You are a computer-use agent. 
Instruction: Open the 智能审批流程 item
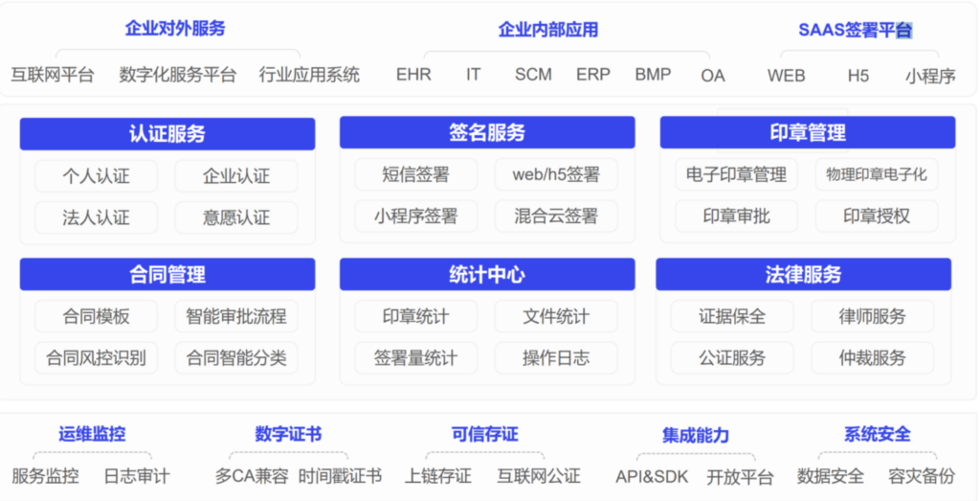pyautogui.click(x=236, y=316)
